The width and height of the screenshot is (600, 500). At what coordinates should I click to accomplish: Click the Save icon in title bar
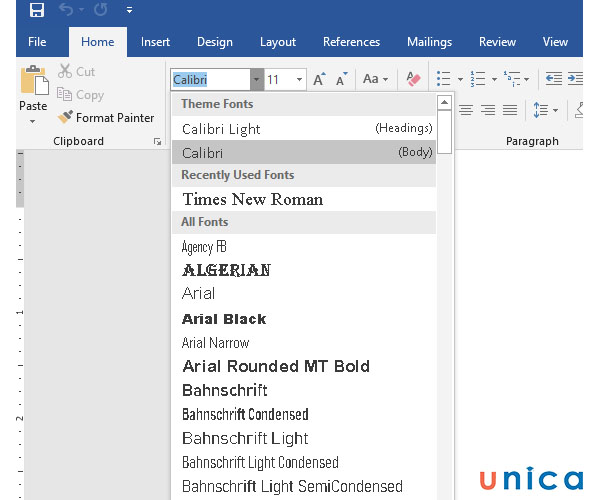[x=37, y=11]
